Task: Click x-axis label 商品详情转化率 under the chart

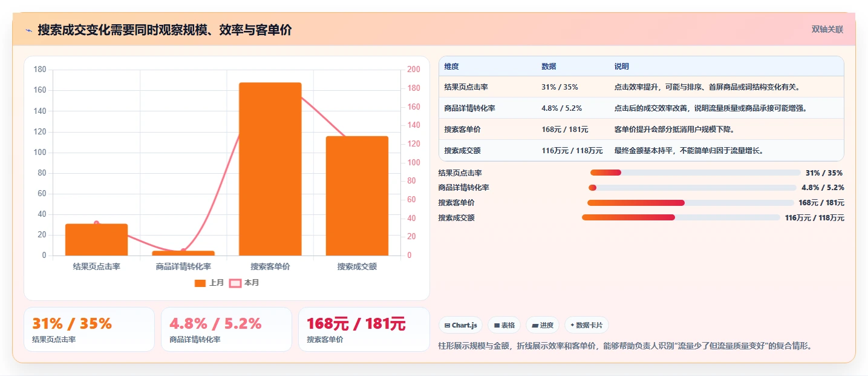Action: pyautogui.click(x=183, y=266)
